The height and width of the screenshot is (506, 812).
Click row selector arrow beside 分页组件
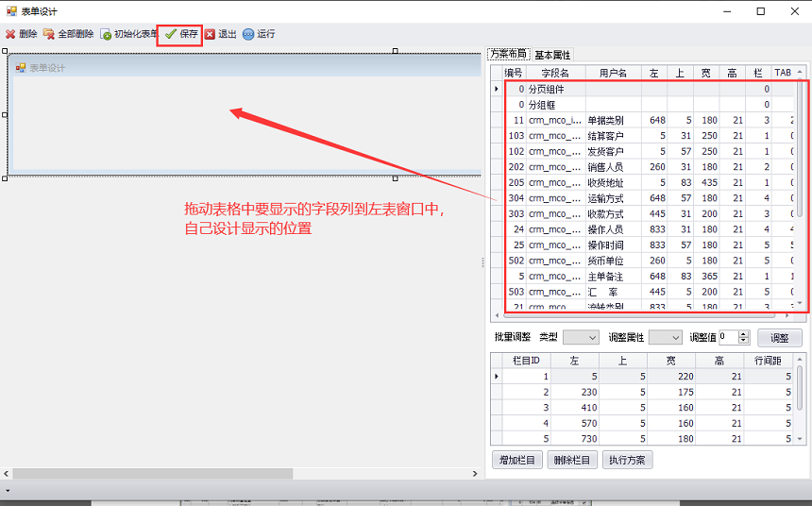[x=497, y=89]
